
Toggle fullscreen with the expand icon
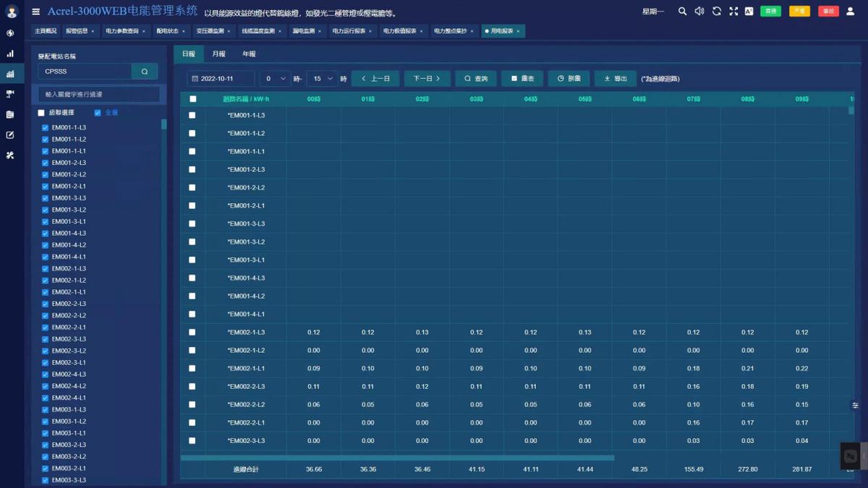[733, 12]
